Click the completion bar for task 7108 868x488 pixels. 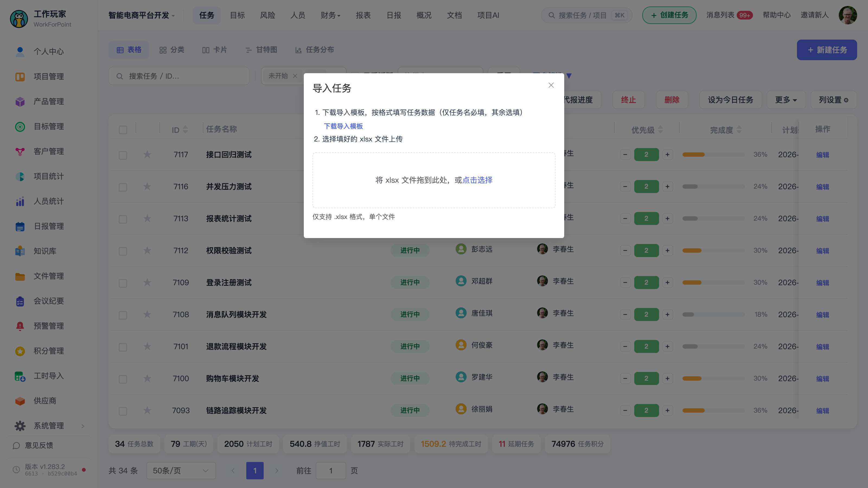click(713, 314)
